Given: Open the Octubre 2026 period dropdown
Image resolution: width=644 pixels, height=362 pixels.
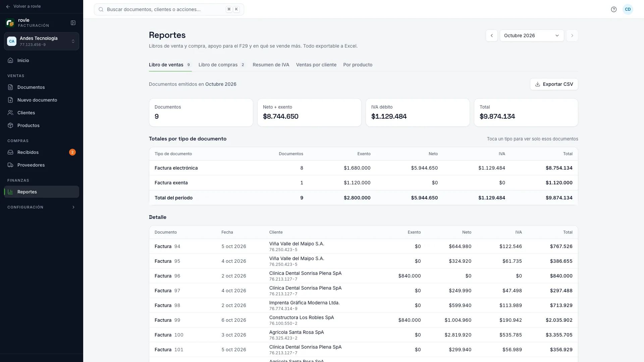Looking at the screenshot, I should (532, 36).
